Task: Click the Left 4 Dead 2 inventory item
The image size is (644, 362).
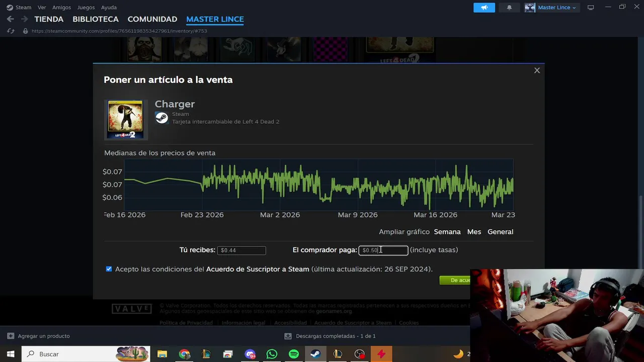Action: [x=400, y=50]
